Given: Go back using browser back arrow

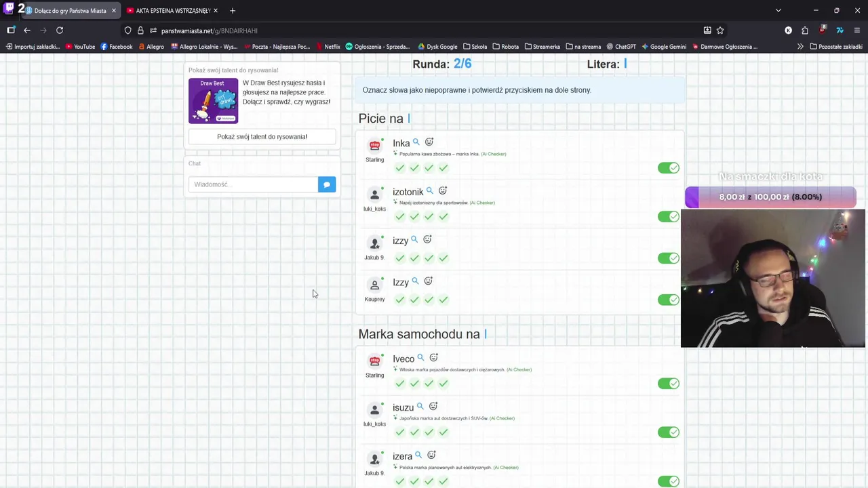Looking at the screenshot, I should point(27,30).
